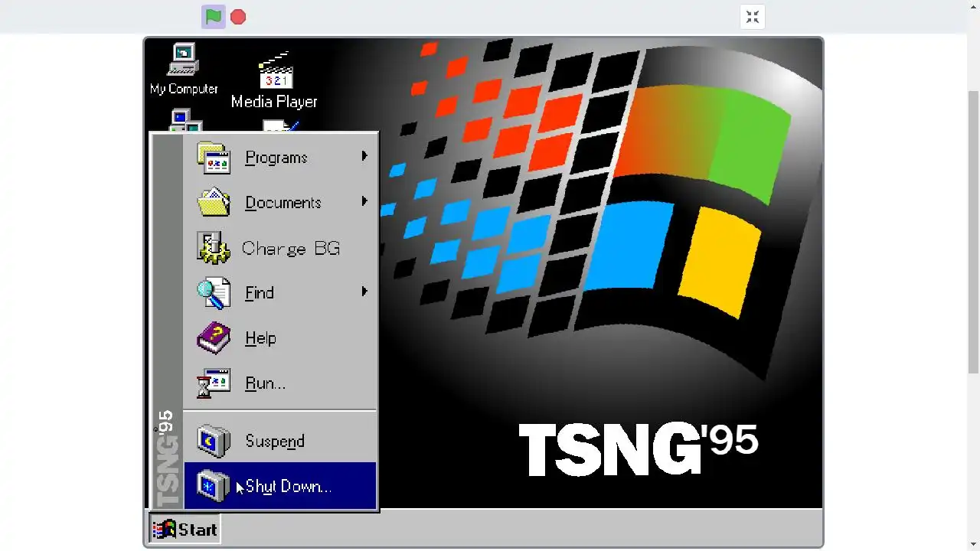Click the Shut Down monitor icon
Screen dimensions: 980x551
214,486
